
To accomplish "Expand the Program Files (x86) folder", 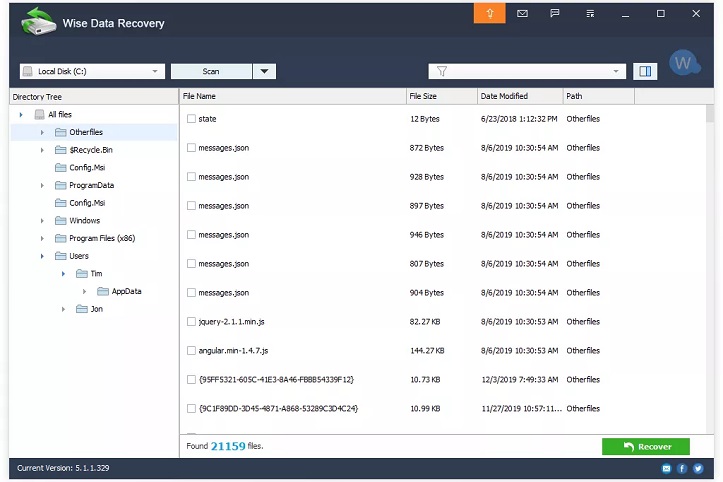I will click(42, 238).
